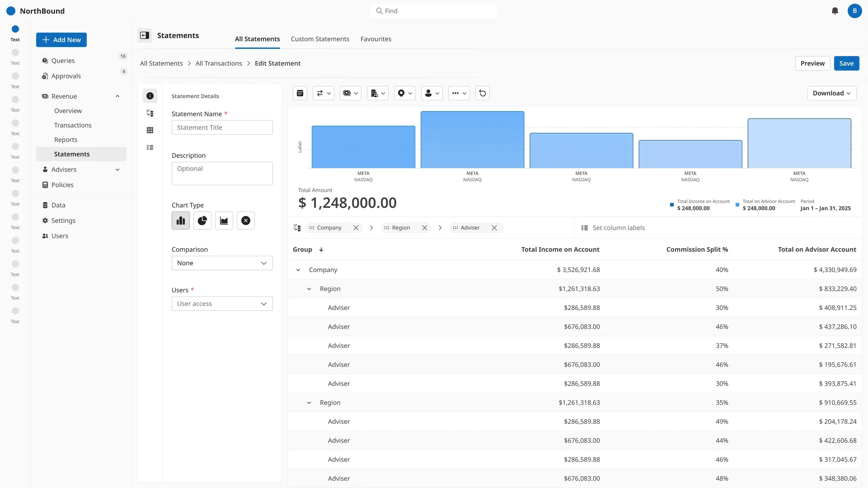The height and width of the screenshot is (488, 868).
Task: Click Total Income on Account legend swatch
Action: tap(671, 205)
